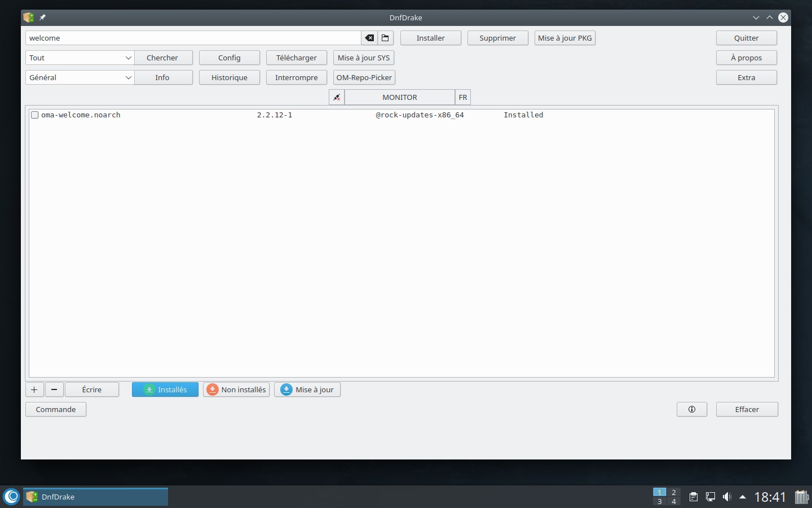Screen dimensions: 812x508
Task: Open the clipboard icon in system tray
Action: pos(694,497)
